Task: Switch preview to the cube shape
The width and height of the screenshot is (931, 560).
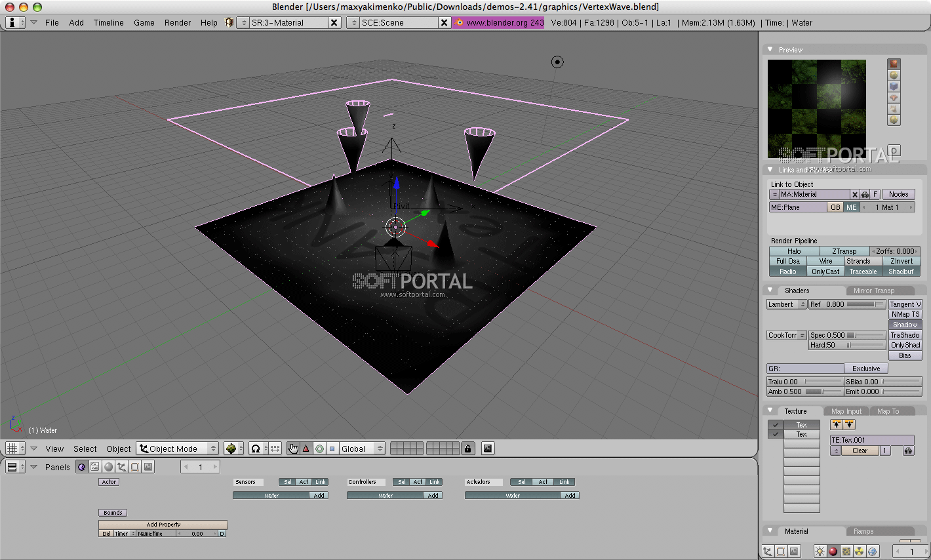Action: (x=894, y=87)
